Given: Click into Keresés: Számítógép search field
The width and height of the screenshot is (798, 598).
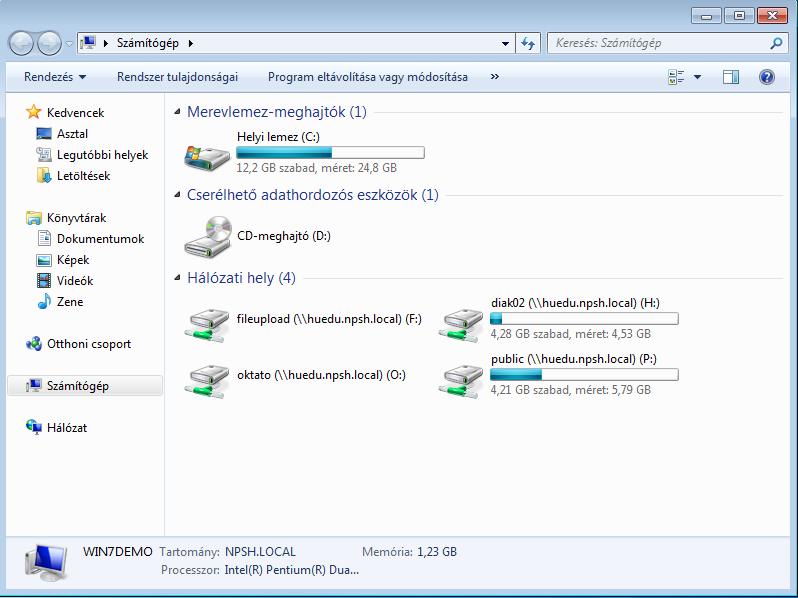Looking at the screenshot, I should (660, 43).
